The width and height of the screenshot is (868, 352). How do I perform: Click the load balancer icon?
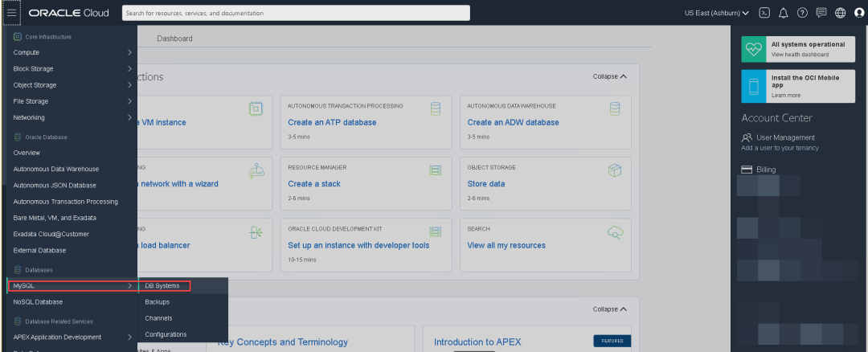pos(256,232)
